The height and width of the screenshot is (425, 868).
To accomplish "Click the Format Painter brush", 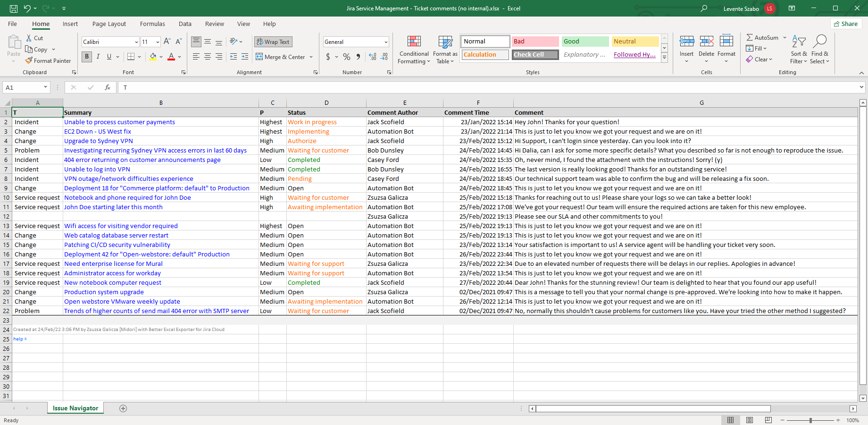I will click(x=29, y=60).
